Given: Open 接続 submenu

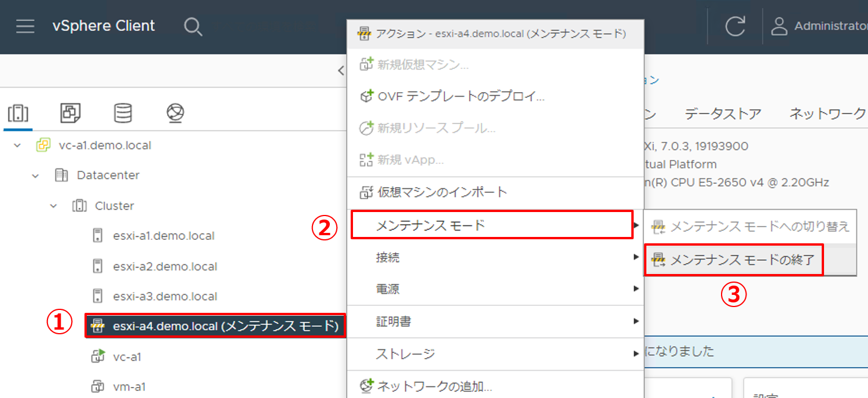Looking at the screenshot, I should point(495,257).
